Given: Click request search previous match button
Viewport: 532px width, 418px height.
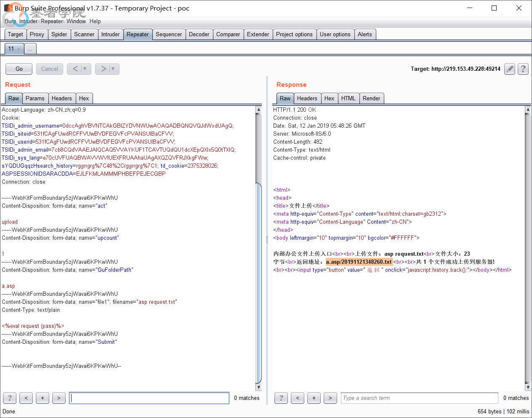Looking at the screenshot, I should click(x=26, y=398).
